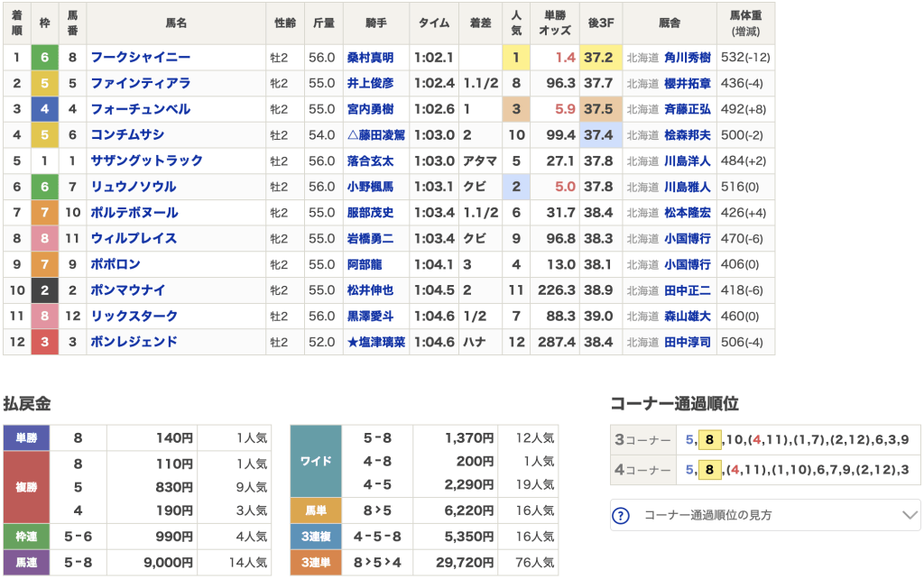Open jockey 藤田凌駕 profile
The height and width of the screenshot is (579, 924).
click(376, 135)
